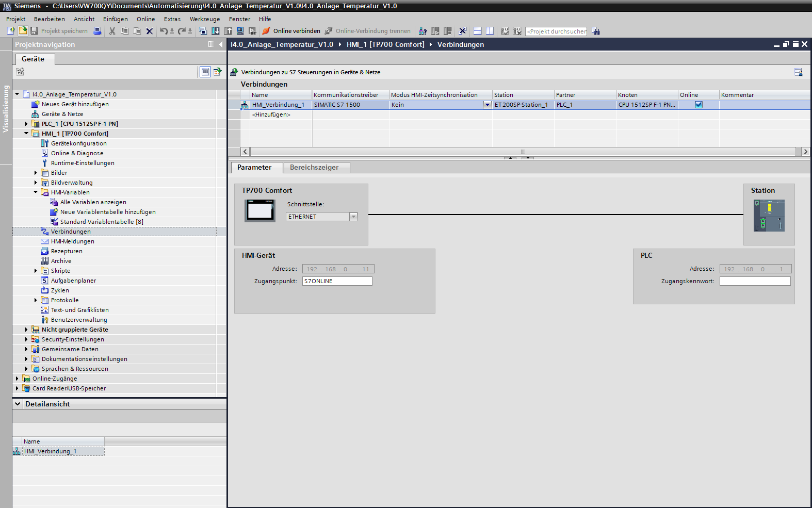Click the undo arrow icon
This screenshot has height=508, width=812.
click(x=164, y=31)
